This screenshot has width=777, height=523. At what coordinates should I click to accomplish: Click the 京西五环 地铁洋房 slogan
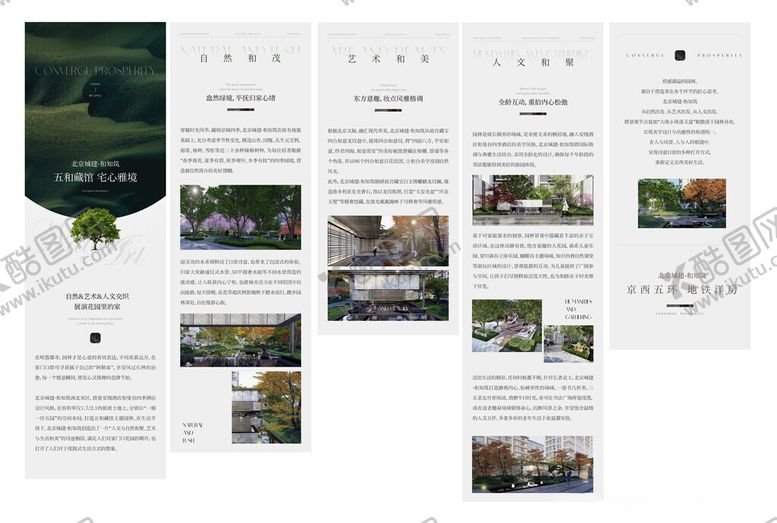point(680,290)
